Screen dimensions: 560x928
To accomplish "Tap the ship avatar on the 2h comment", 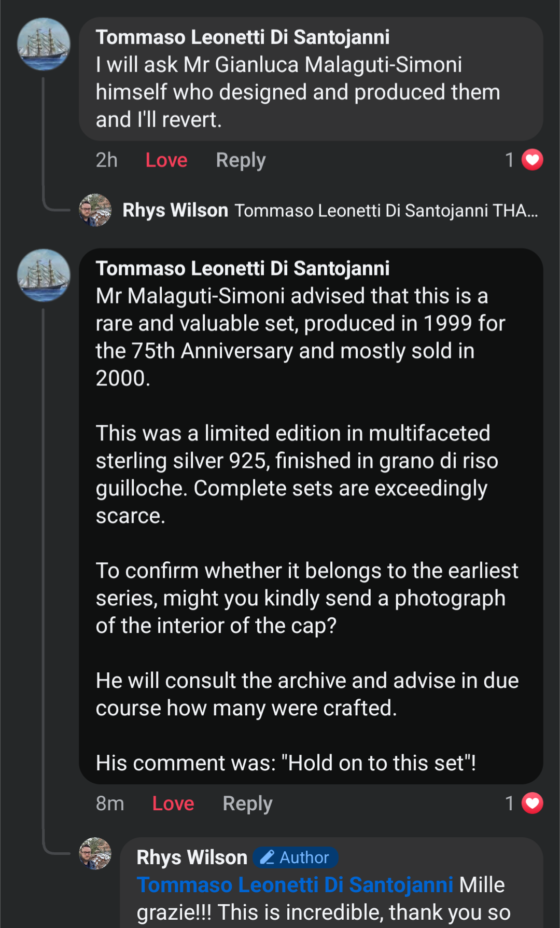I will tap(44, 44).
